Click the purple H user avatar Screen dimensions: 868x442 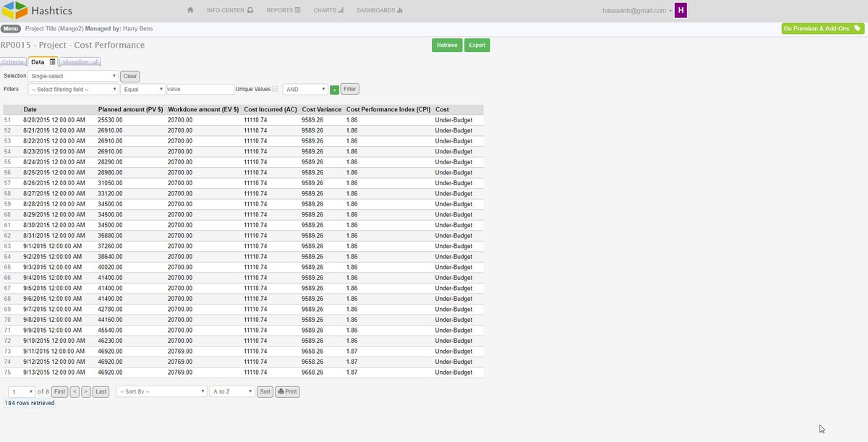(x=681, y=10)
